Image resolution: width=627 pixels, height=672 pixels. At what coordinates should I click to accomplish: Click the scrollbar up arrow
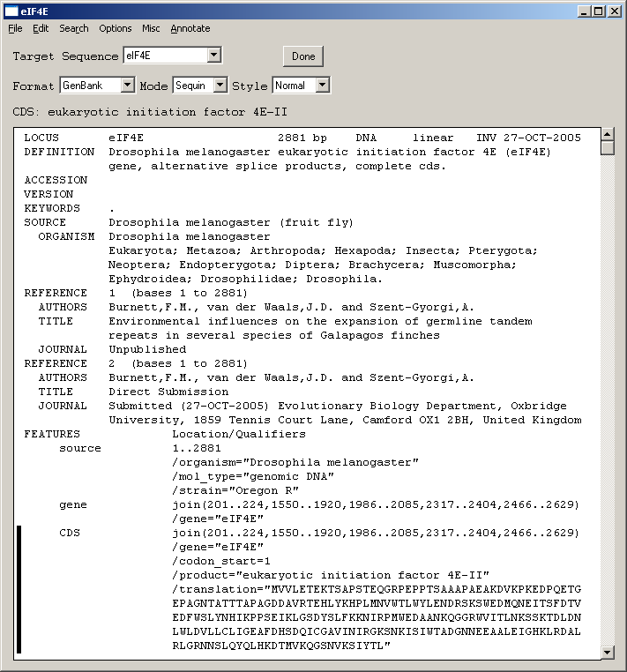(607, 135)
